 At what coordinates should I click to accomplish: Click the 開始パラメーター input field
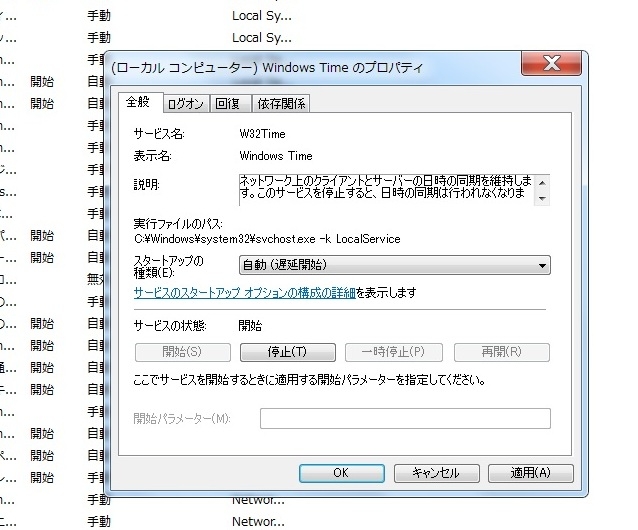point(405,419)
